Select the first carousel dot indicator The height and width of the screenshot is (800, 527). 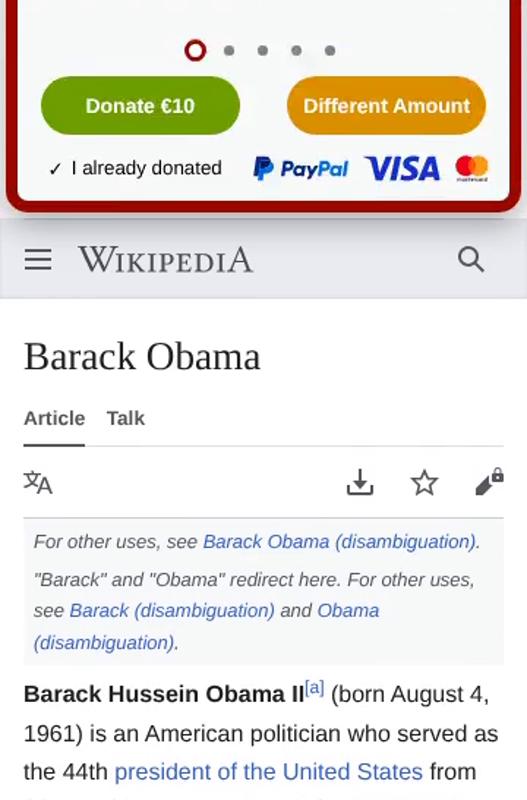click(195, 51)
